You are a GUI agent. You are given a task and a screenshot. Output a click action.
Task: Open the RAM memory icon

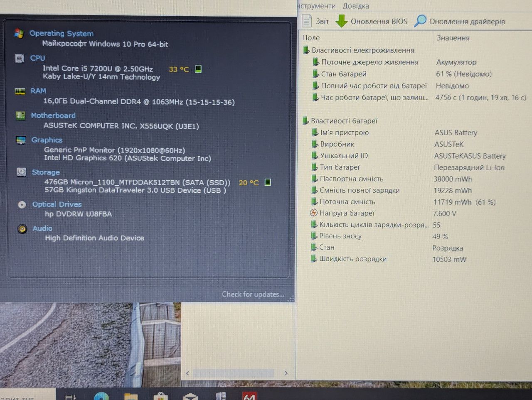click(20, 91)
